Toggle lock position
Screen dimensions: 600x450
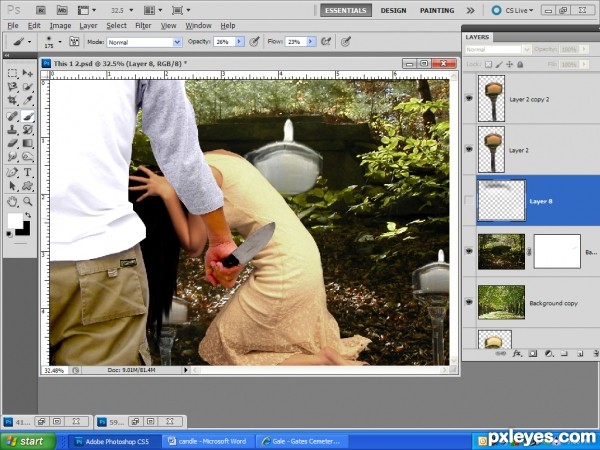click(509, 65)
